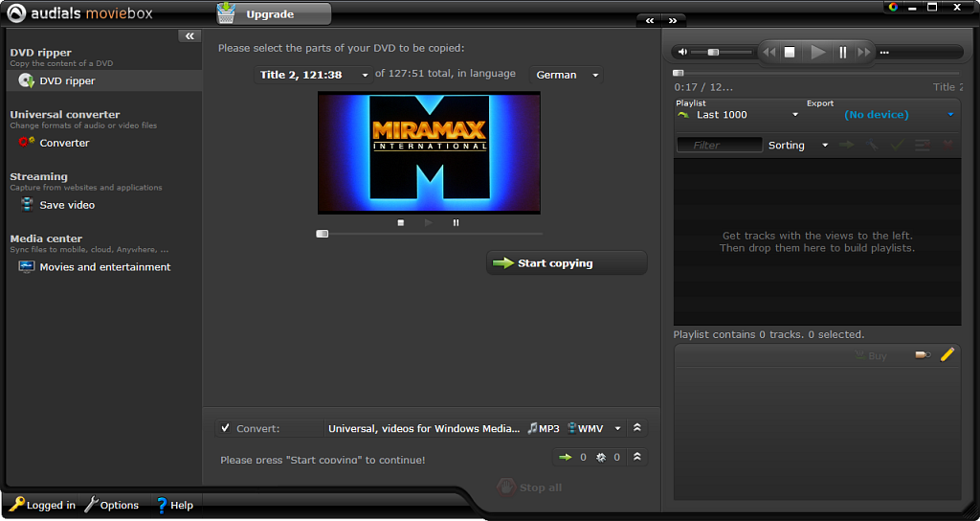Click the playlist scissors edit icon
The width and height of the screenshot is (980, 521).
[872, 146]
